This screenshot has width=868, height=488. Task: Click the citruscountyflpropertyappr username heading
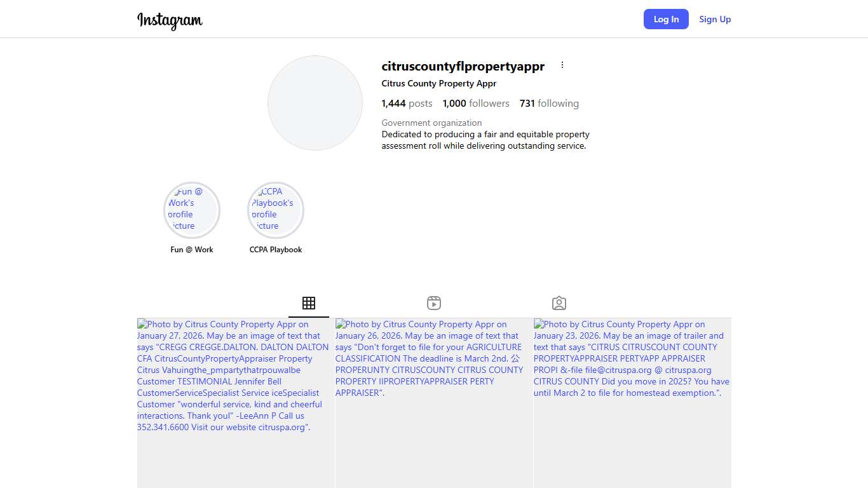coord(463,66)
